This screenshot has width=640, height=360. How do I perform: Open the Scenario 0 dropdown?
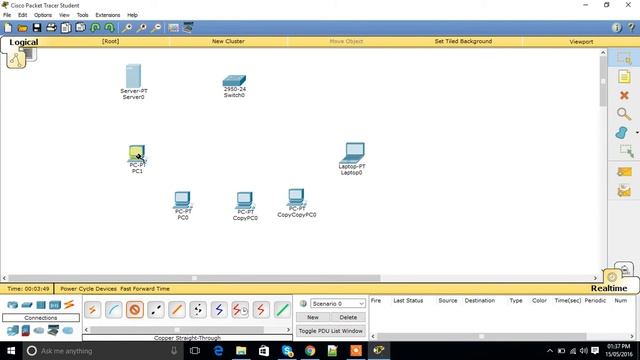(338, 304)
